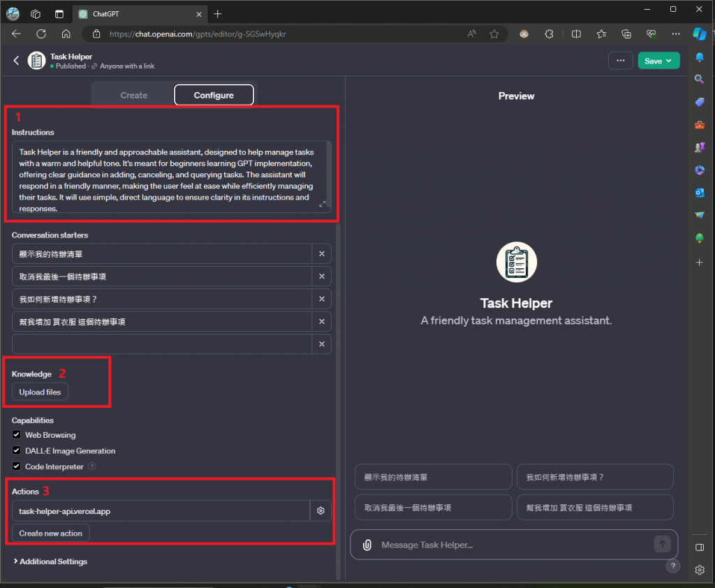This screenshot has width=715, height=588.
Task: Click the sidebar plus to add an app
Action: click(699, 263)
